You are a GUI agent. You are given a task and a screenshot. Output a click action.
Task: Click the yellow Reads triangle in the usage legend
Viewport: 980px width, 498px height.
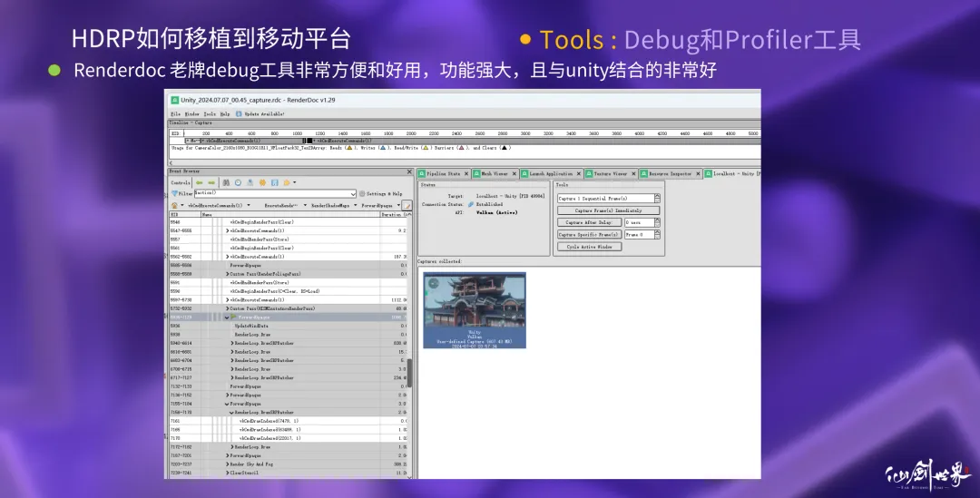coord(348,148)
